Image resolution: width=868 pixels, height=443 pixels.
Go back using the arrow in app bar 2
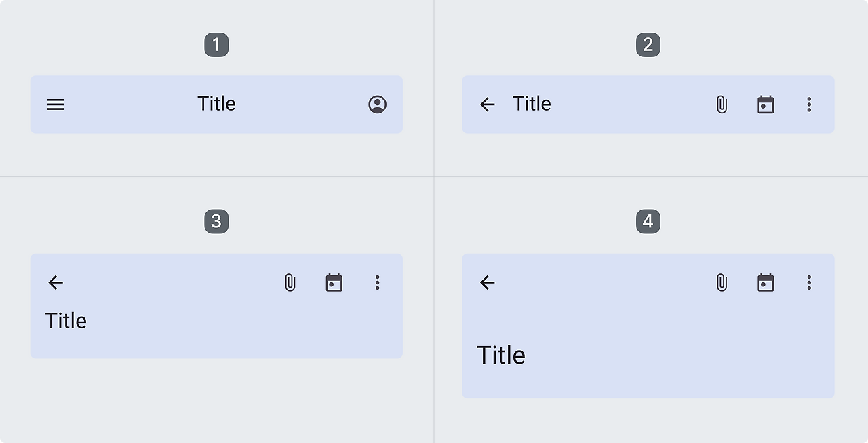(x=488, y=104)
